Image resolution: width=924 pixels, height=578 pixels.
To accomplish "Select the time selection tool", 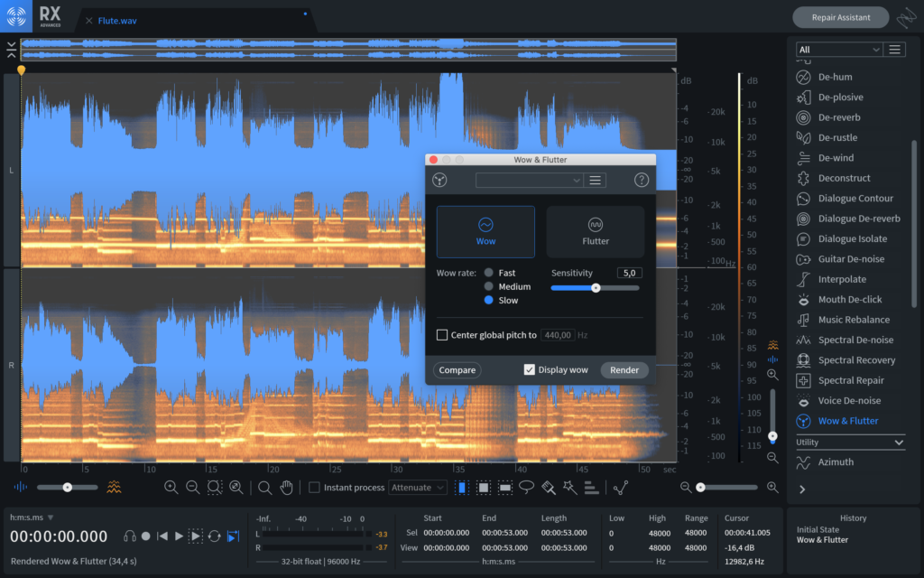I will click(x=462, y=488).
